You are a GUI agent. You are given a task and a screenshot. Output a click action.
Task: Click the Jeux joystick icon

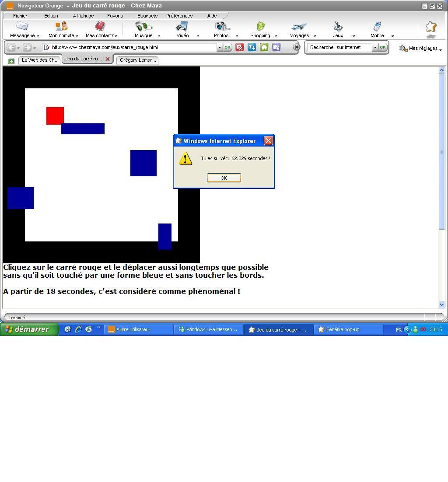click(x=338, y=26)
